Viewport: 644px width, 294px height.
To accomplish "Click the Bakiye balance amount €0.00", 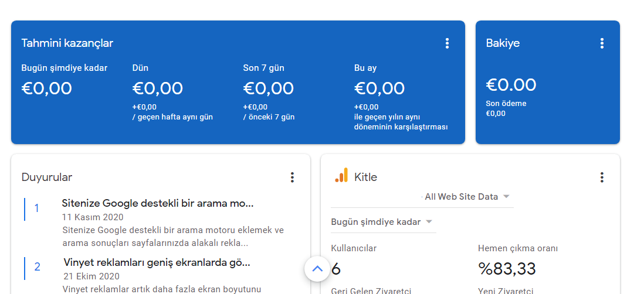I will [x=511, y=85].
